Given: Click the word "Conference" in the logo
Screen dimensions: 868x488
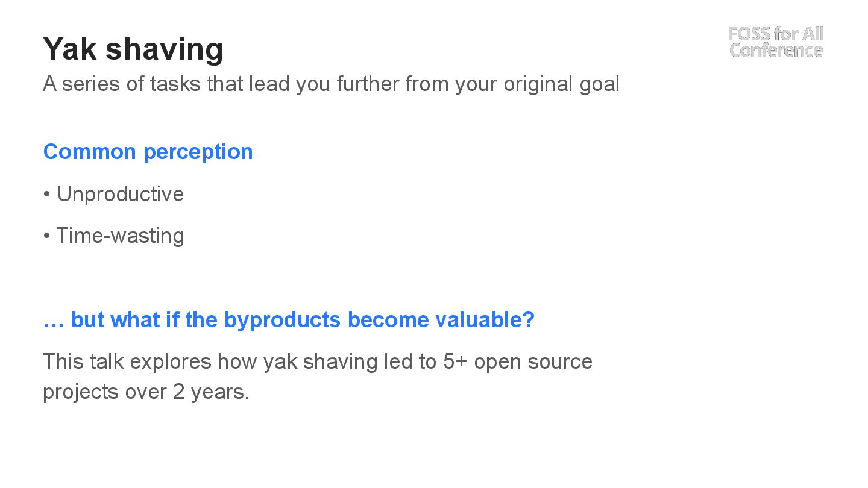Looking at the screenshot, I should 776,51.
